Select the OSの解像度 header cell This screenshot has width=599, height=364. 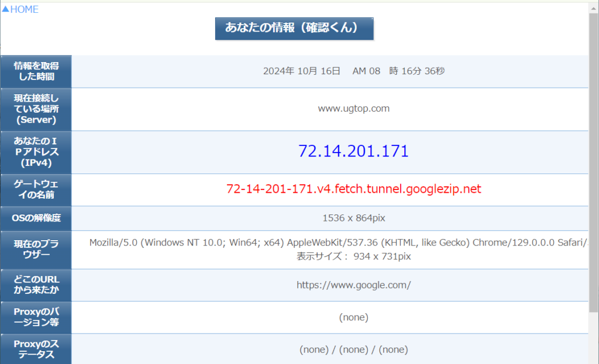click(36, 218)
